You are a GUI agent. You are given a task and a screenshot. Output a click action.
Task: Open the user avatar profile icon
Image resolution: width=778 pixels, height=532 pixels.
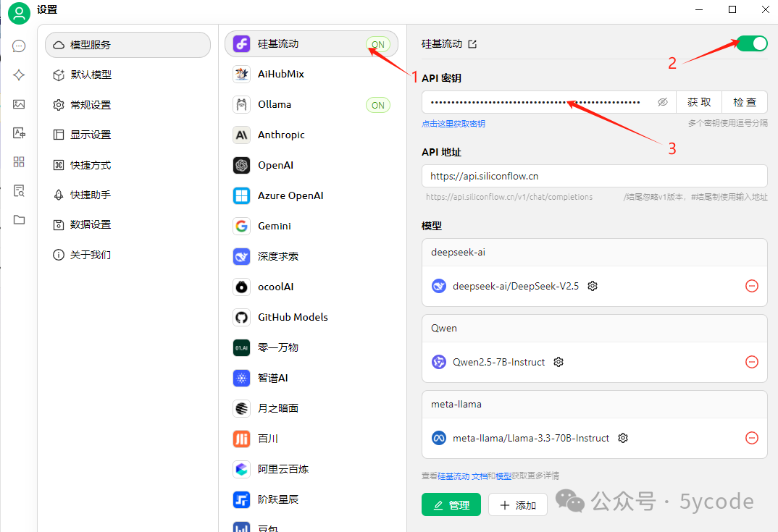tap(19, 13)
